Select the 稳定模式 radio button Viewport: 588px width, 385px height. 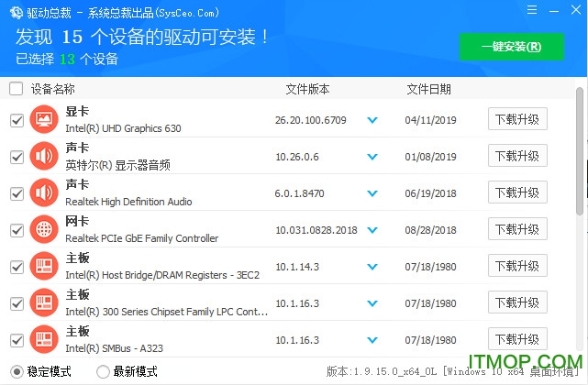click(x=17, y=371)
